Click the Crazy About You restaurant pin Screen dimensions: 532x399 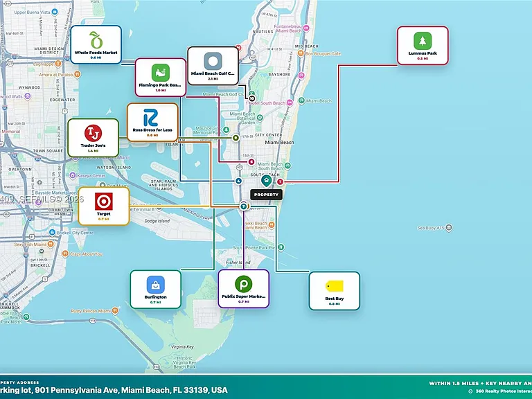tap(65, 254)
